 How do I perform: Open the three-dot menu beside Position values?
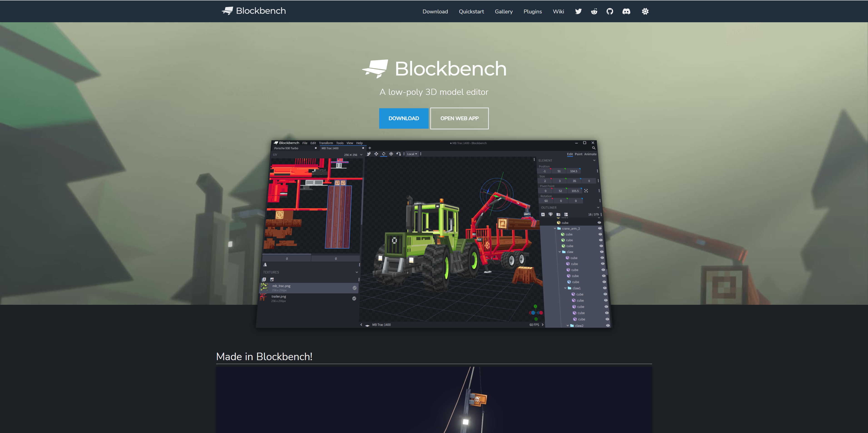(597, 171)
